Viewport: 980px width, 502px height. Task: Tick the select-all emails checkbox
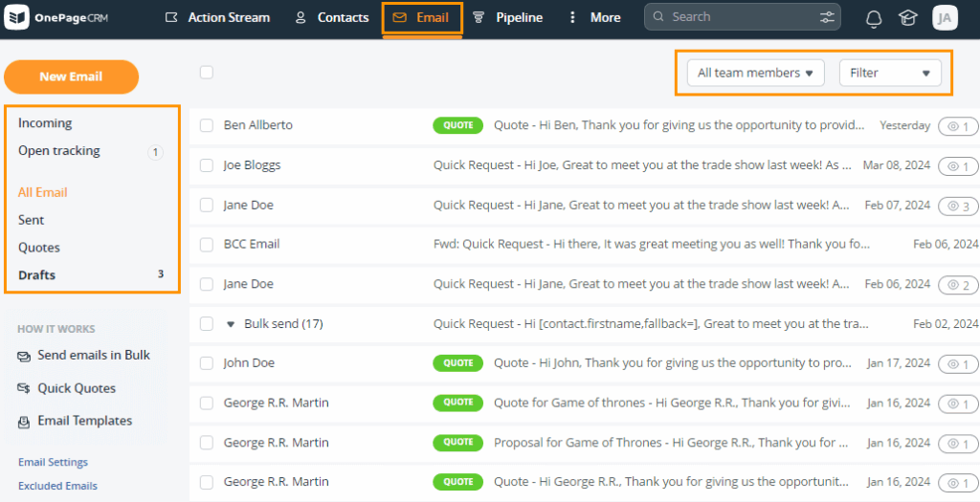(x=207, y=72)
